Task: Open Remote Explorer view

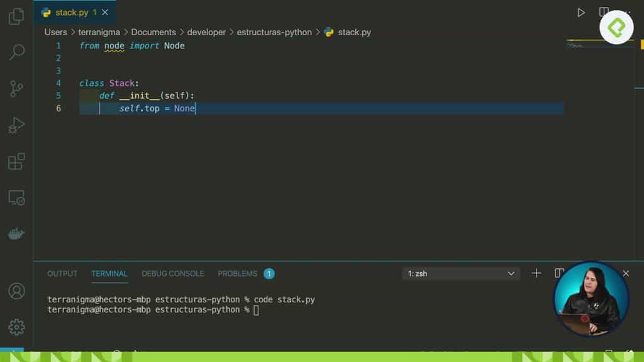Action: coord(16,198)
